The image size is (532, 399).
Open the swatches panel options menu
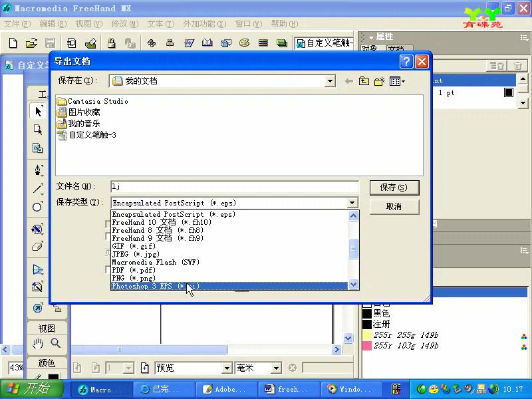coord(524,251)
